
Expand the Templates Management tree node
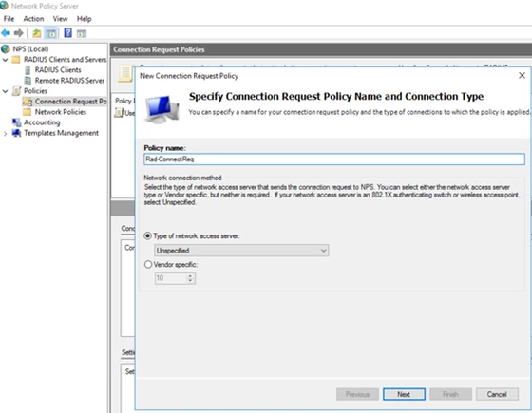tap(5, 134)
